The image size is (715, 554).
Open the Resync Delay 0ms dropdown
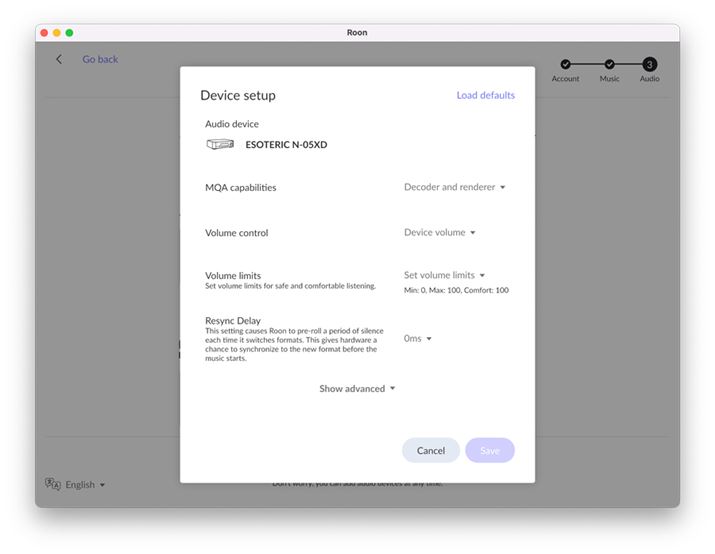(x=417, y=339)
